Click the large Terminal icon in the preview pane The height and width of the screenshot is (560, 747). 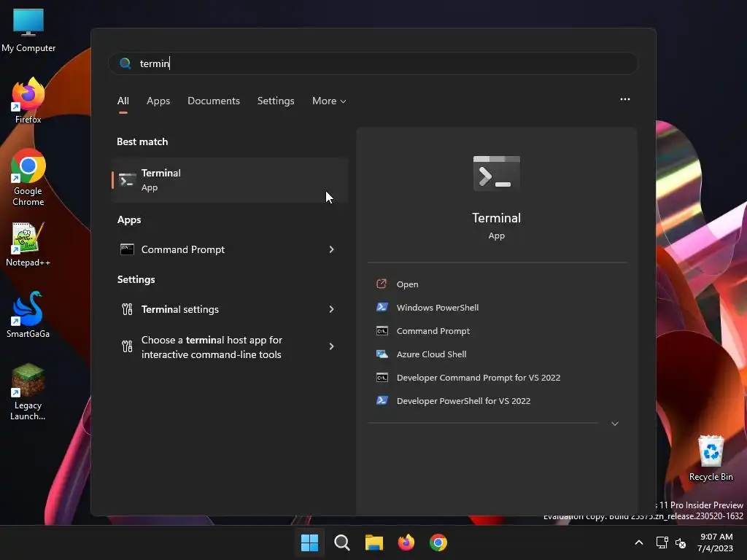point(496,174)
